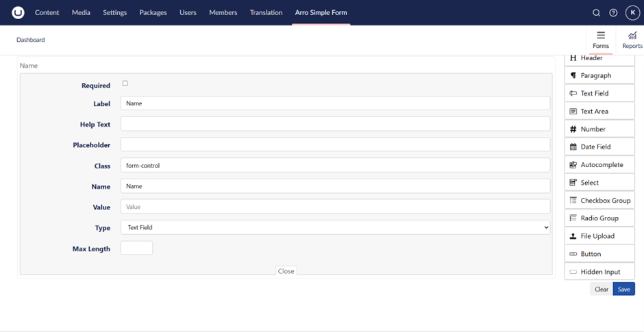This screenshot has width=644, height=332.
Task: Add a Number field element
Action: 599,129
